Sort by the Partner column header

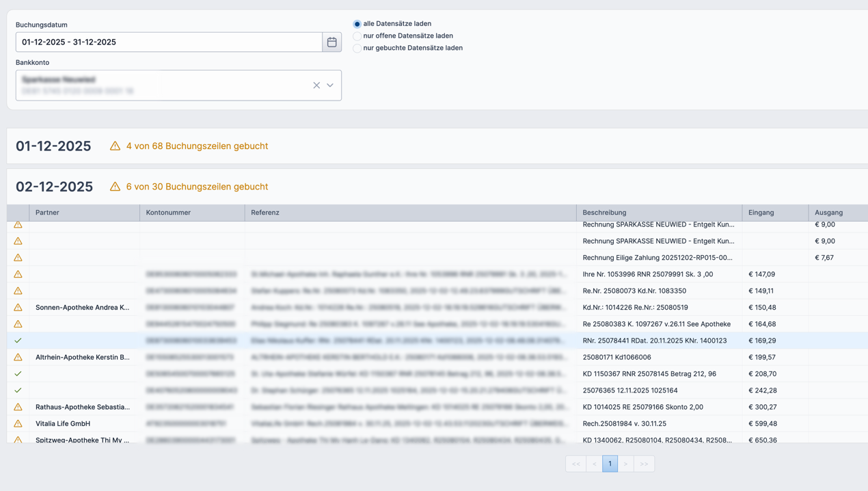pyautogui.click(x=48, y=213)
